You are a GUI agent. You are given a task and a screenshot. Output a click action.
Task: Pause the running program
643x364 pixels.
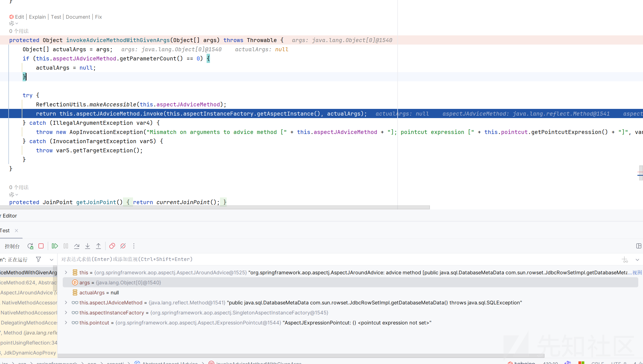click(66, 246)
